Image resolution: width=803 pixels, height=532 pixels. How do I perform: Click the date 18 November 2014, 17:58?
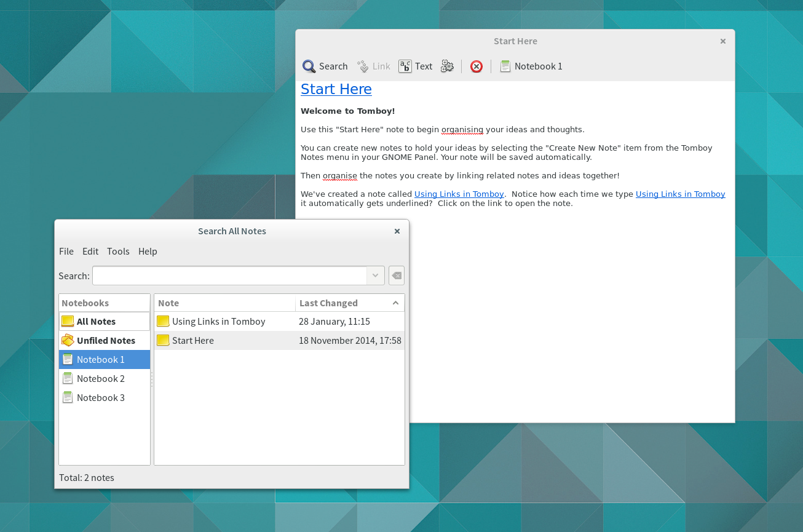[350, 340]
